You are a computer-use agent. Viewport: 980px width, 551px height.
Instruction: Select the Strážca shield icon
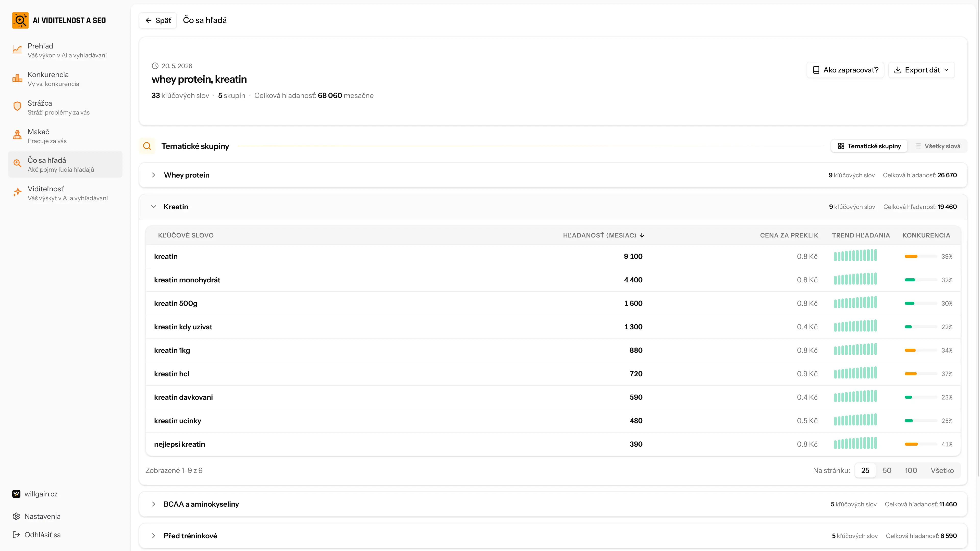pos(17,106)
